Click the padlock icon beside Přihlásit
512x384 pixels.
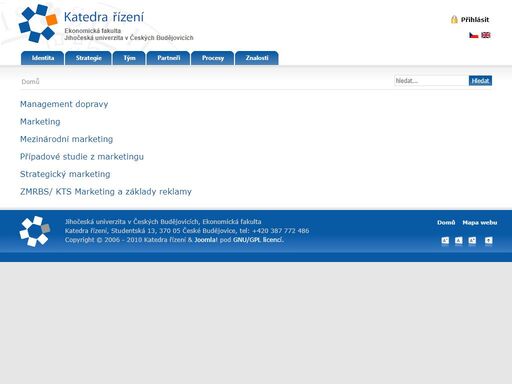pyautogui.click(x=454, y=19)
